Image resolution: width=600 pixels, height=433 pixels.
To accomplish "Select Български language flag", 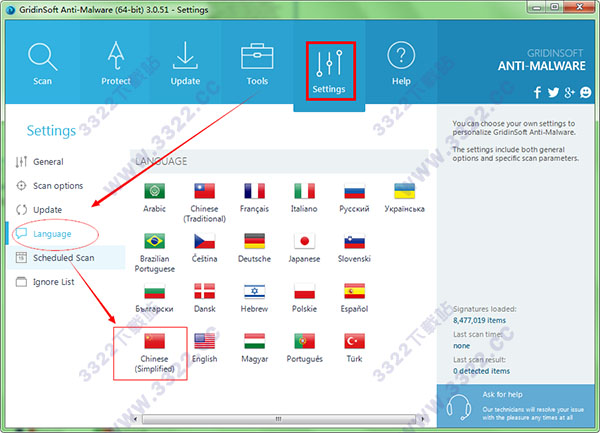I will [x=155, y=291].
